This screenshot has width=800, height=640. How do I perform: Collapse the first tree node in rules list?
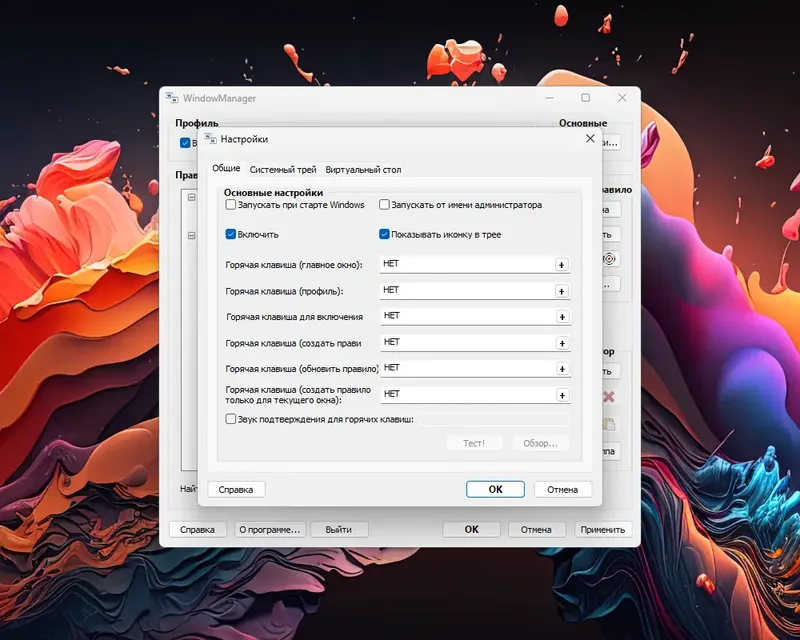pos(191,197)
